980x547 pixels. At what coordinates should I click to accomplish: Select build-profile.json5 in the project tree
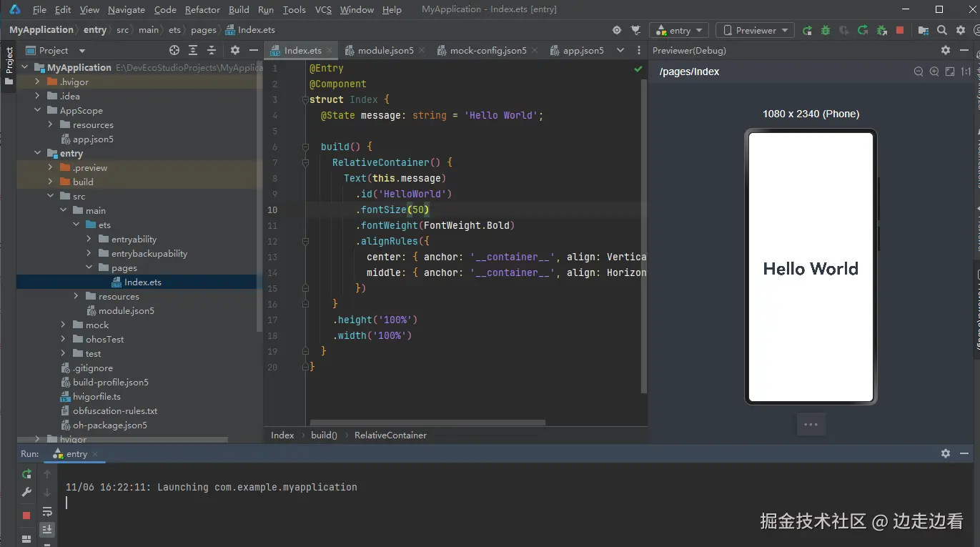pyautogui.click(x=110, y=383)
